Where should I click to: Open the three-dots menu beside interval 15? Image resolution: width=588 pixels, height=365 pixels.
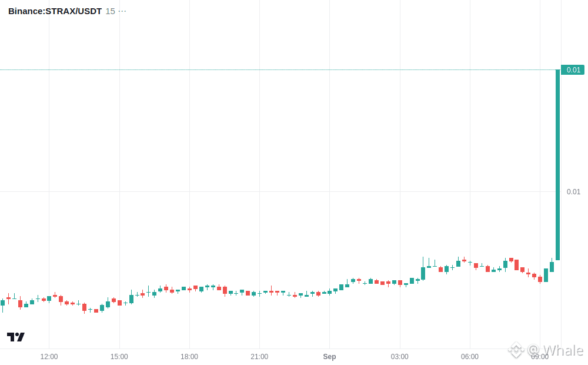point(122,11)
